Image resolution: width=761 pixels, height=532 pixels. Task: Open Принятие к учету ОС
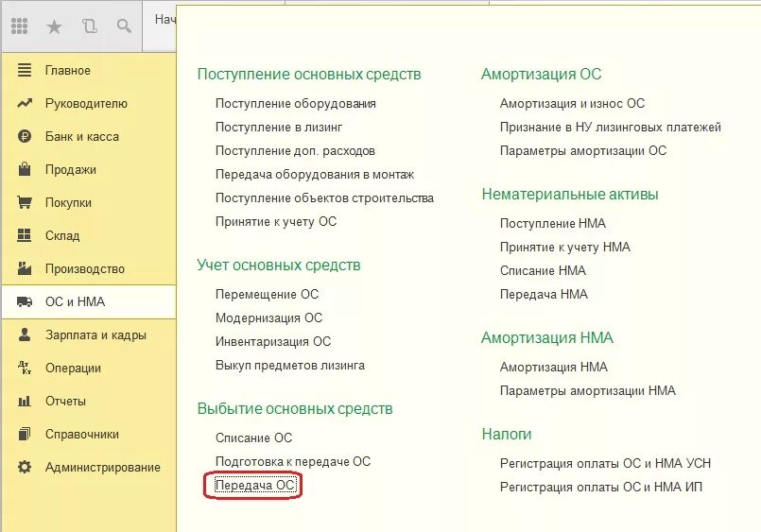[276, 222]
